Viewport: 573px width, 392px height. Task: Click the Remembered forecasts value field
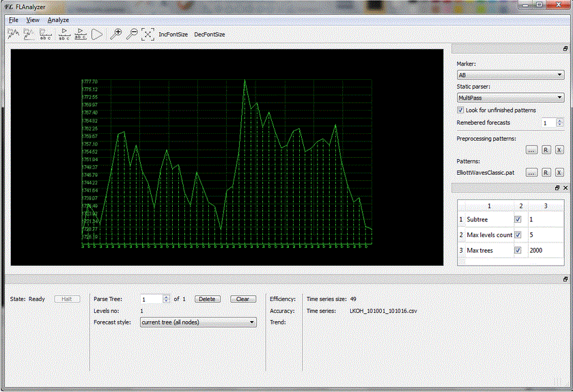tap(548, 123)
